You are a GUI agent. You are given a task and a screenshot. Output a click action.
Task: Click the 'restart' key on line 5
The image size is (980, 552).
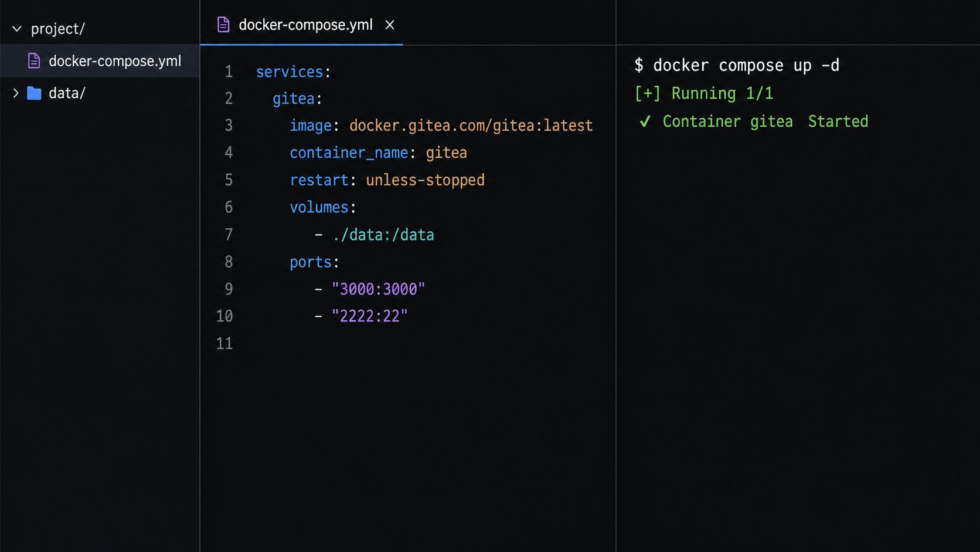[x=319, y=180]
